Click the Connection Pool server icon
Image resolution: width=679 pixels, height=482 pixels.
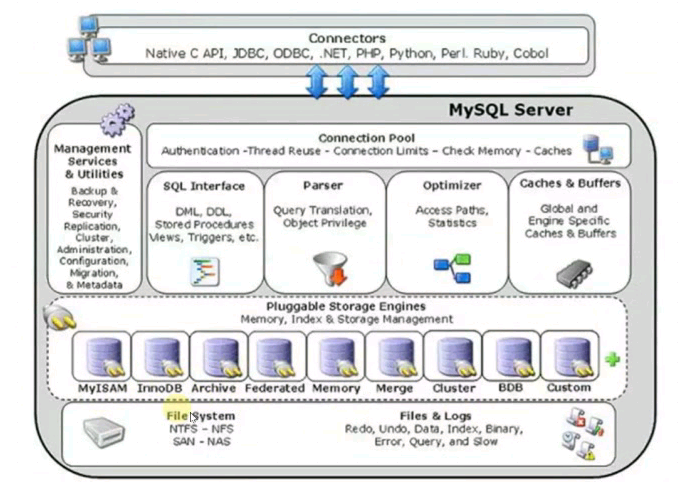coord(598,149)
